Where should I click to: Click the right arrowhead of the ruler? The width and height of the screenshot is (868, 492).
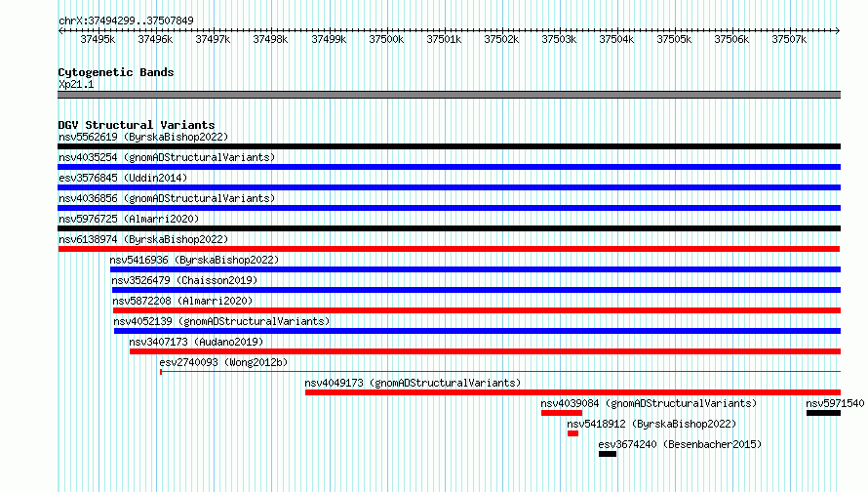838,30
